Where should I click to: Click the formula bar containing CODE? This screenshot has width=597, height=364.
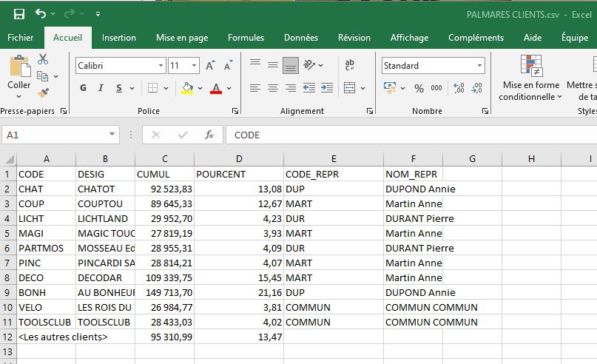click(411, 135)
